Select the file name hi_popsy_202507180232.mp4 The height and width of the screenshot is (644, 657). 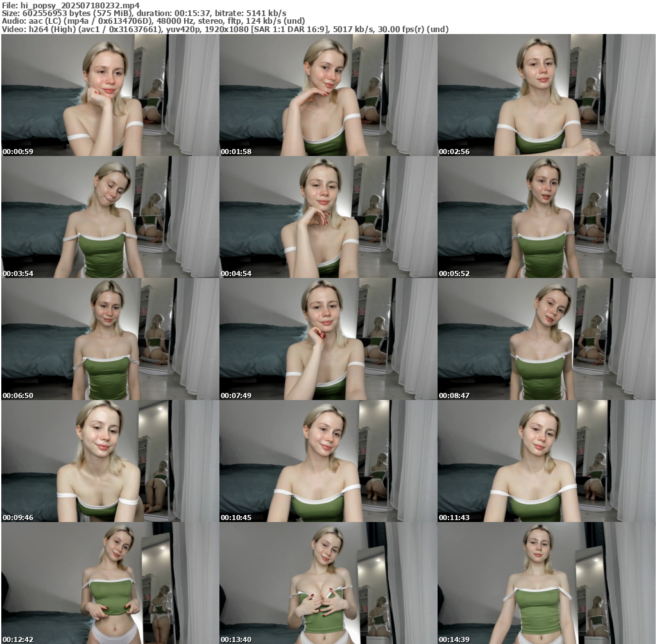tap(80, 5)
